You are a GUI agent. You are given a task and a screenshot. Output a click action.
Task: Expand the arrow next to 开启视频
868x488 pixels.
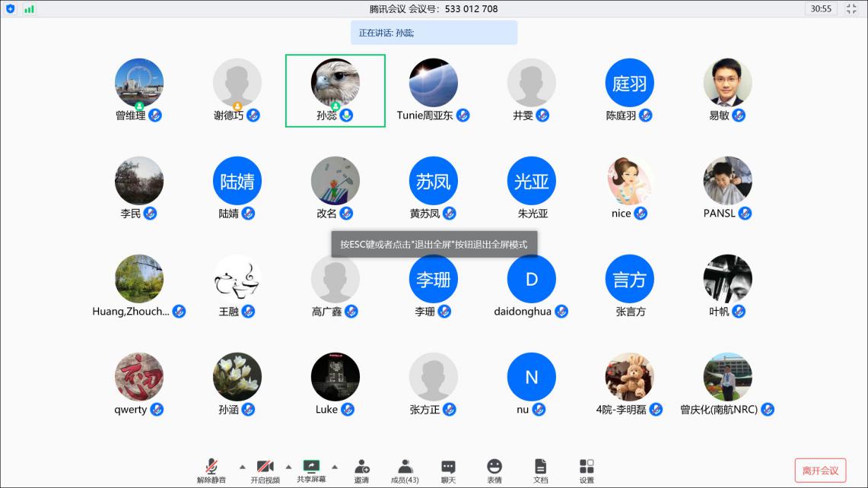288,467
